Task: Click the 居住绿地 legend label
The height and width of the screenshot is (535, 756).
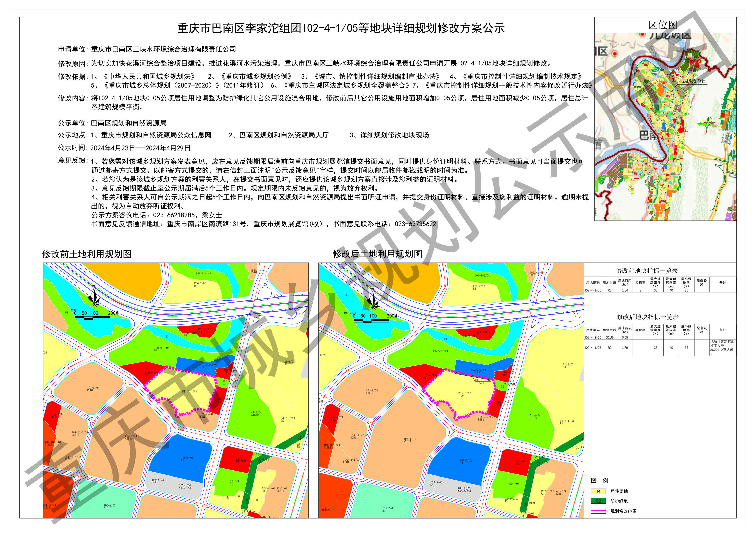Action: click(x=619, y=492)
